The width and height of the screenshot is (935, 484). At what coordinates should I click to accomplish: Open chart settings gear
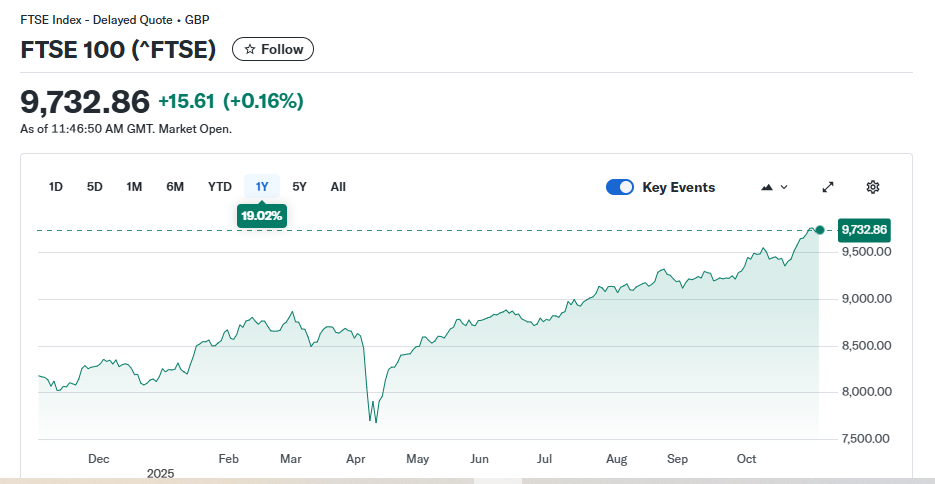pyautogui.click(x=872, y=187)
